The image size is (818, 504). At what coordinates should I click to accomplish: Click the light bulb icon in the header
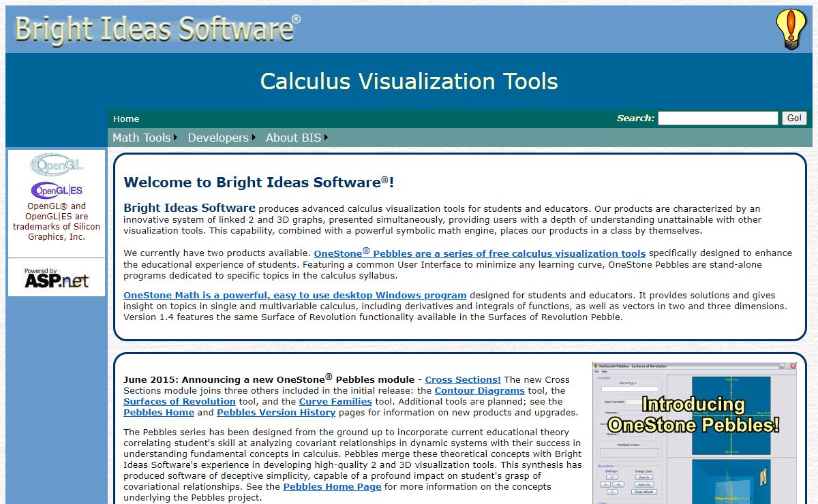(791, 29)
